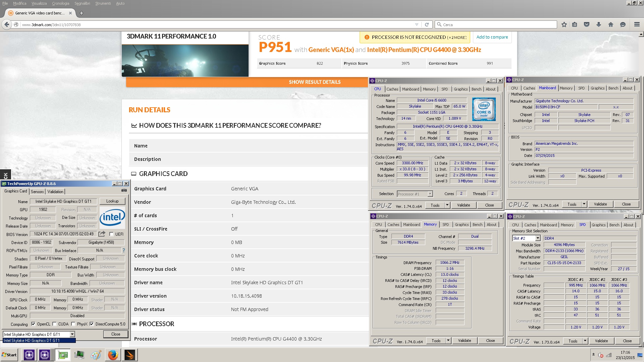Click the Bus Interface question mark in GPU-Z

124,250
